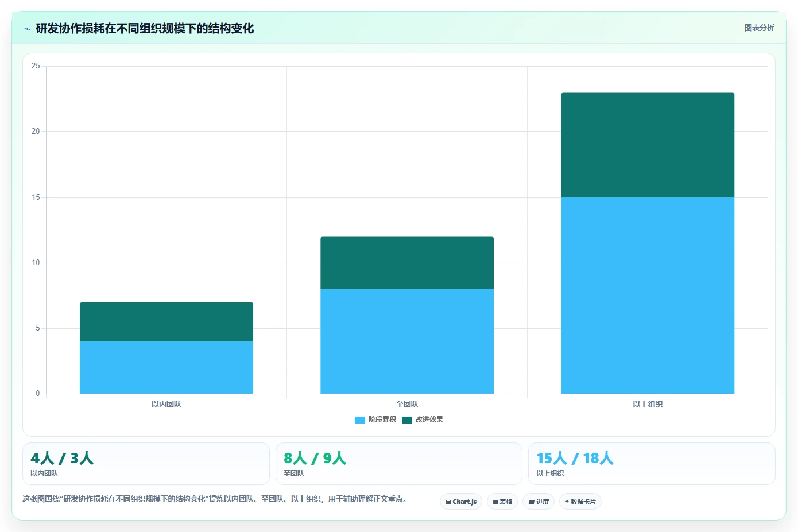Click the dark green 以上组织 bar segment
Screen dimensions: 798x532
(x=648, y=145)
